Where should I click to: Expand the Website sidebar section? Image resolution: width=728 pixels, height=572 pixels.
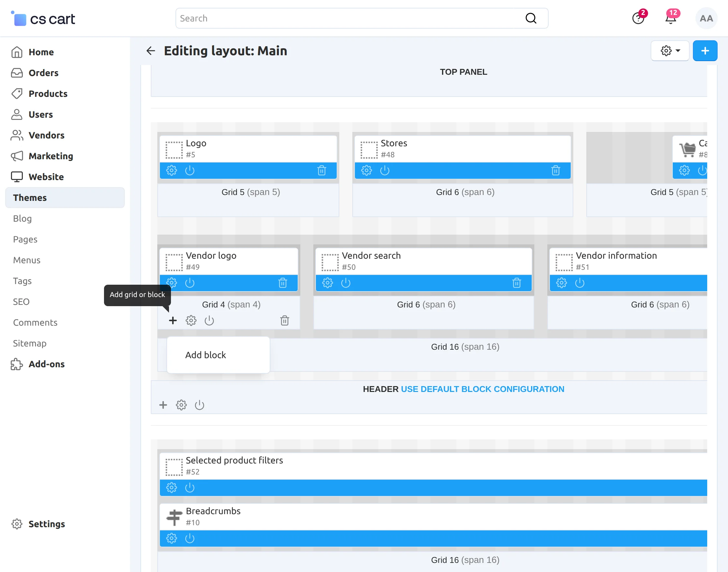[x=46, y=177]
